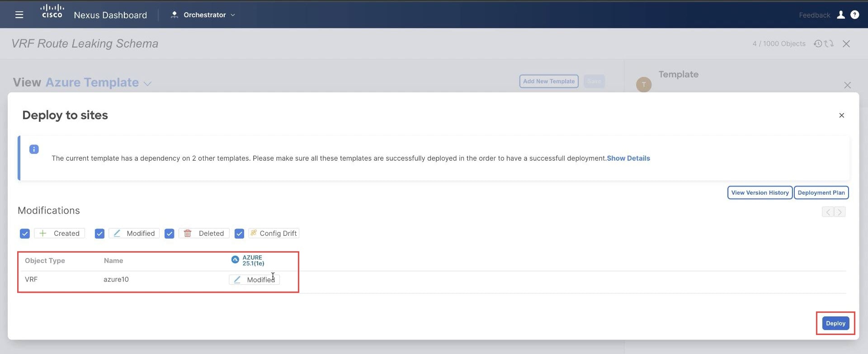
Task: Click the green plus Created icon
Action: coord(43,233)
